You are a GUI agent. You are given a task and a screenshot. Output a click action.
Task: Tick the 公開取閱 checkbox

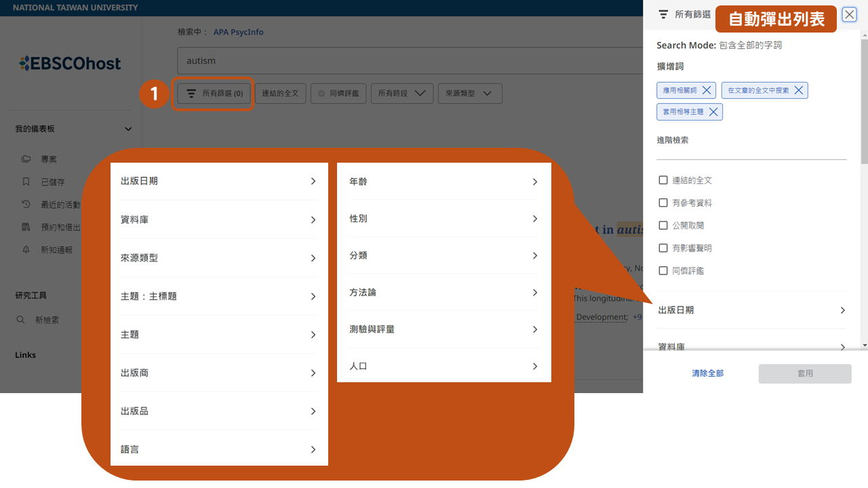663,225
